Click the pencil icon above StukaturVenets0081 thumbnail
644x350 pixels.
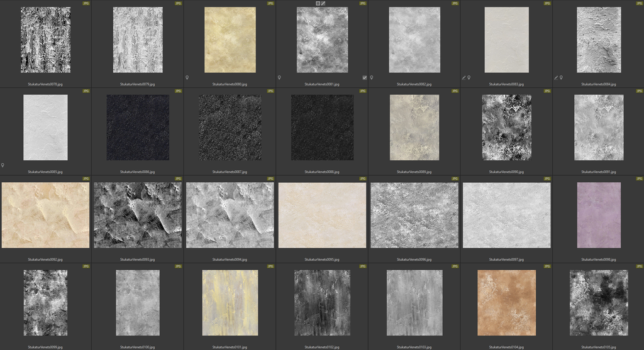(x=323, y=3)
